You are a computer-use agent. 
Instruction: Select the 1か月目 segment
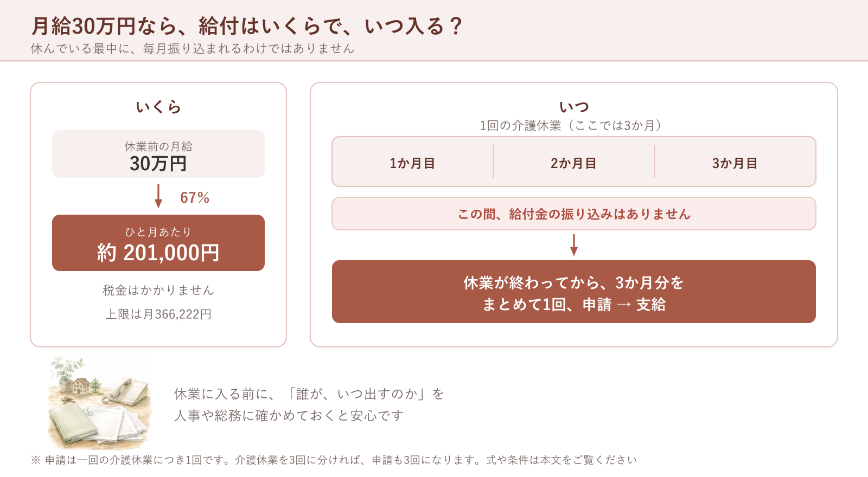pyautogui.click(x=412, y=163)
